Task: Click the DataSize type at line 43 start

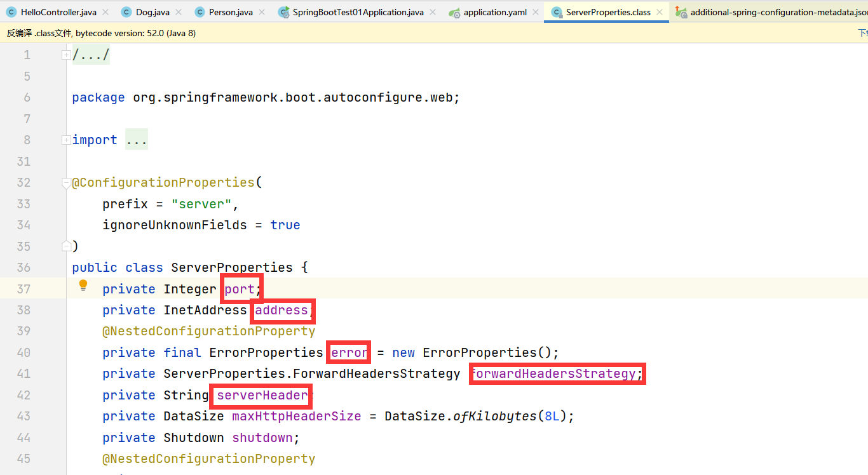Action: pos(194,416)
